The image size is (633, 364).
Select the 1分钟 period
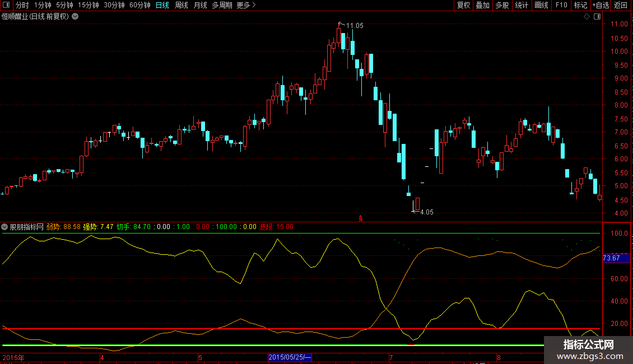click(x=43, y=5)
